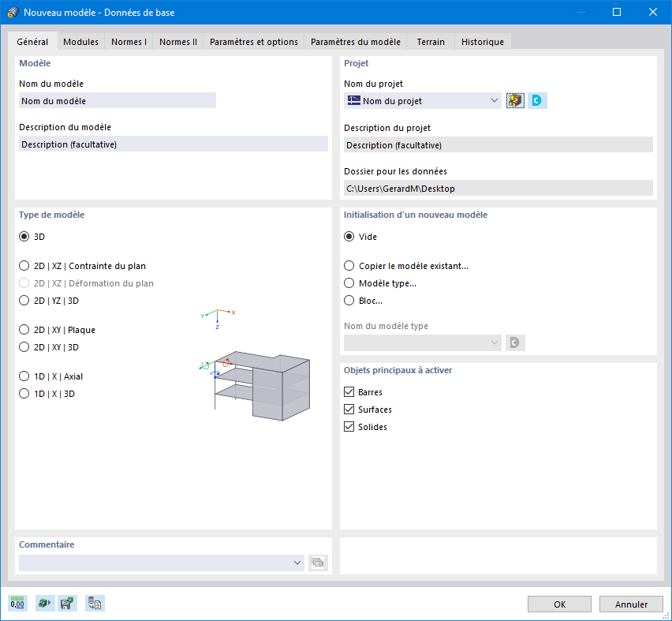Switch to the Terrain tab

431,42
